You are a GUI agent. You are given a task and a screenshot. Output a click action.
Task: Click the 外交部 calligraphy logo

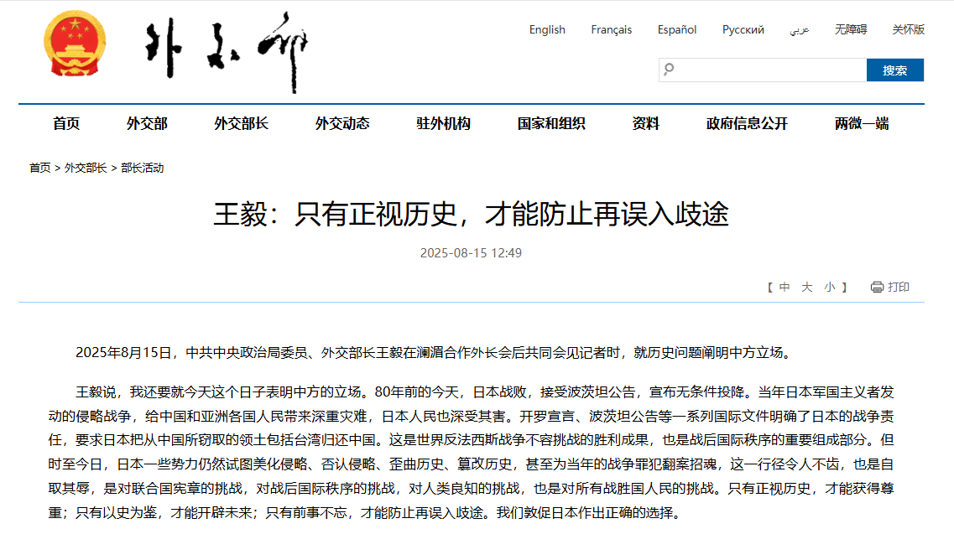click(227, 51)
